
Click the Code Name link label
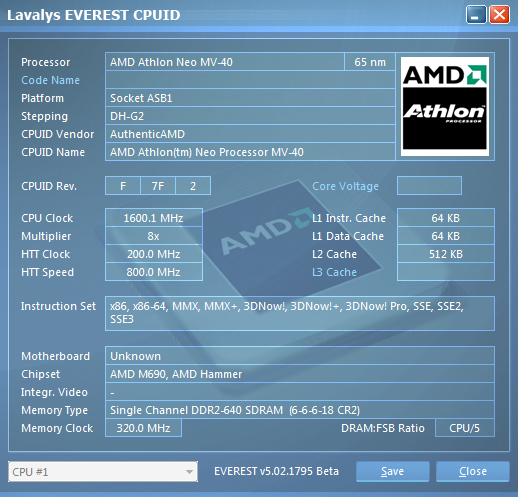(x=50, y=80)
